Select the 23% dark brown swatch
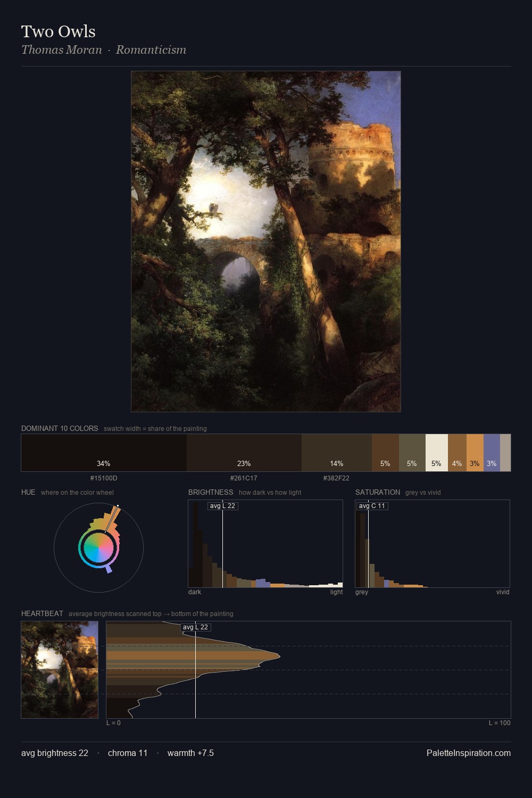 244,453
